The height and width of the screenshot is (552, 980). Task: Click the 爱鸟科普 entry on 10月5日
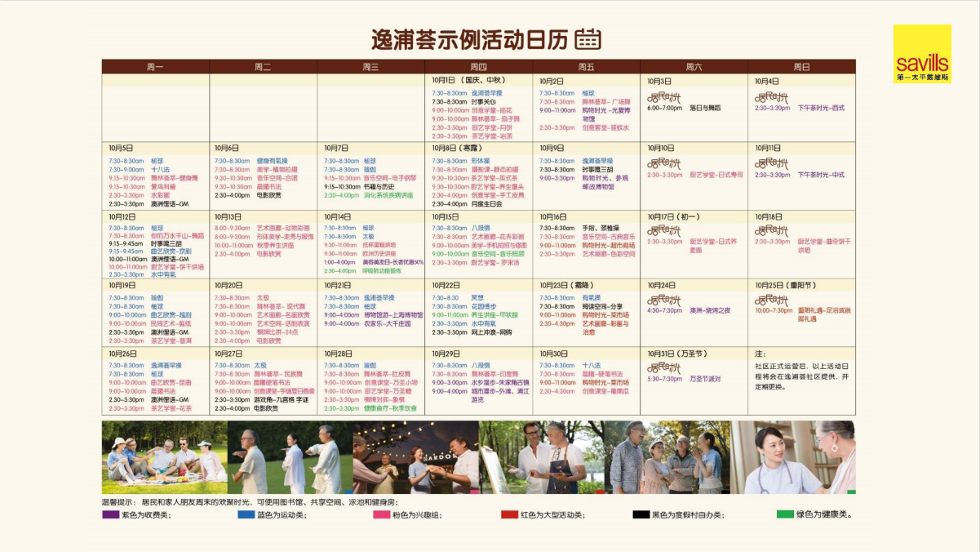(x=162, y=186)
